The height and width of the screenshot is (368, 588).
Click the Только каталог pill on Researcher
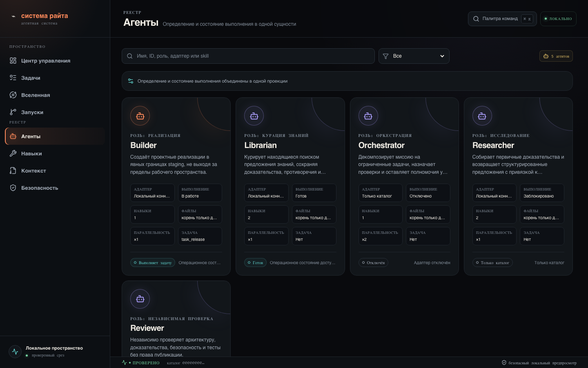tap(492, 263)
